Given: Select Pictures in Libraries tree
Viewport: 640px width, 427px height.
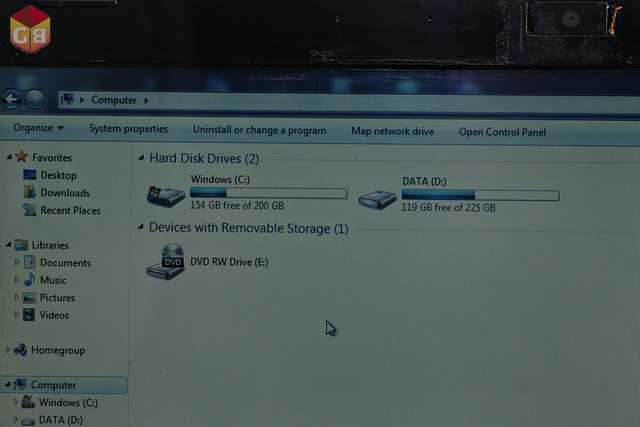Looking at the screenshot, I should click(x=57, y=298).
